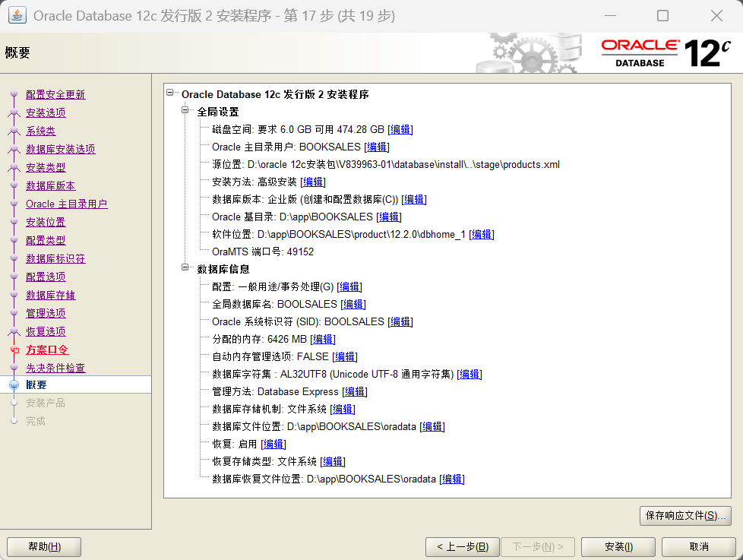Edit the Oracle 主目录用户 BOOKSALES entry

377,147
